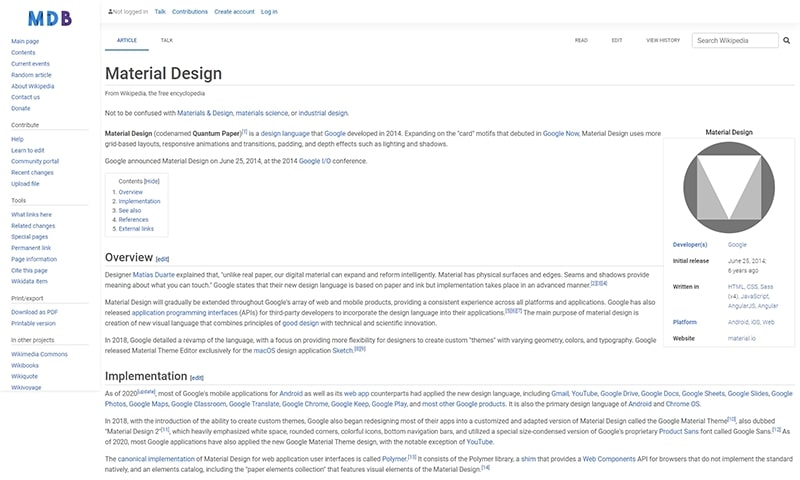
Task: Click the search magnifier icon
Action: click(786, 40)
